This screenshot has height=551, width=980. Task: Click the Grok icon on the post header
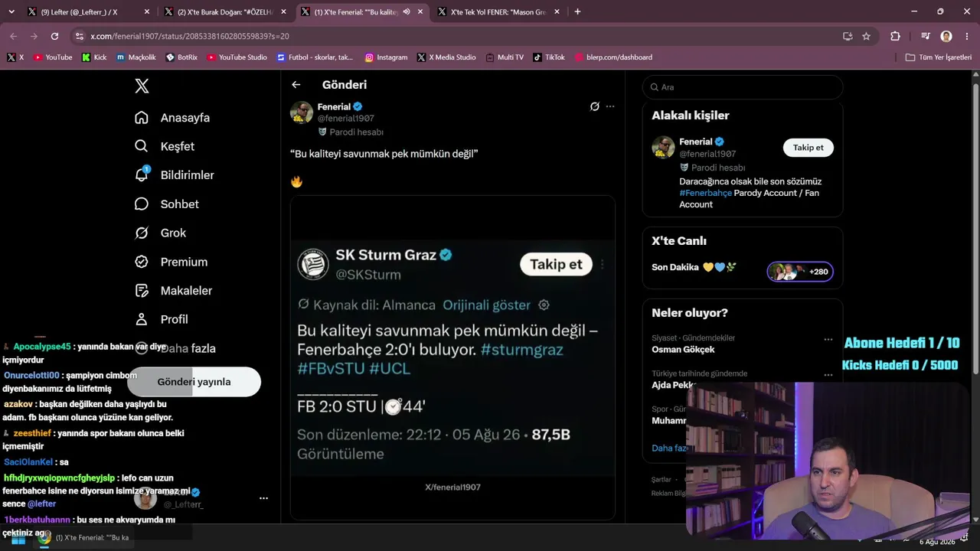click(x=595, y=106)
